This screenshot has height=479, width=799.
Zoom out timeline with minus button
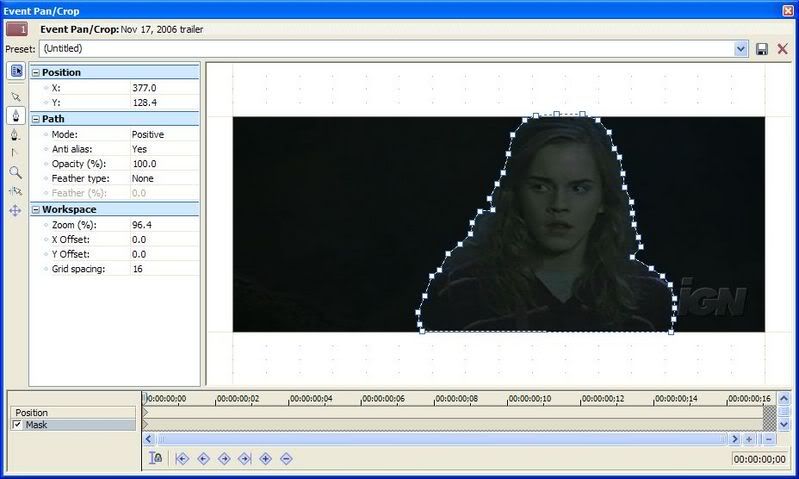769,439
